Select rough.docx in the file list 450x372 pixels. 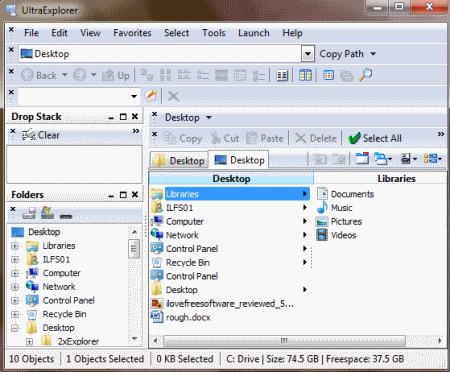(x=188, y=317)
